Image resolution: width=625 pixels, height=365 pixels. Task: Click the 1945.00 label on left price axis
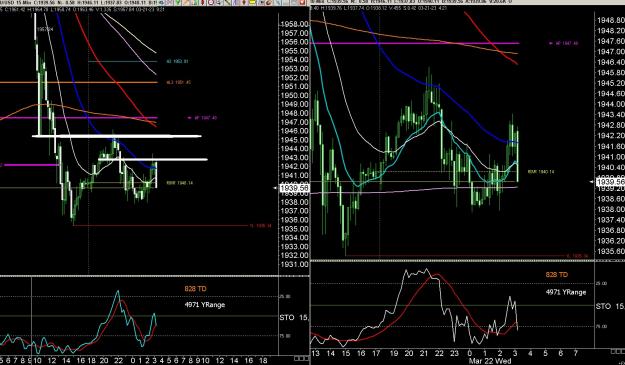point(295,140)
